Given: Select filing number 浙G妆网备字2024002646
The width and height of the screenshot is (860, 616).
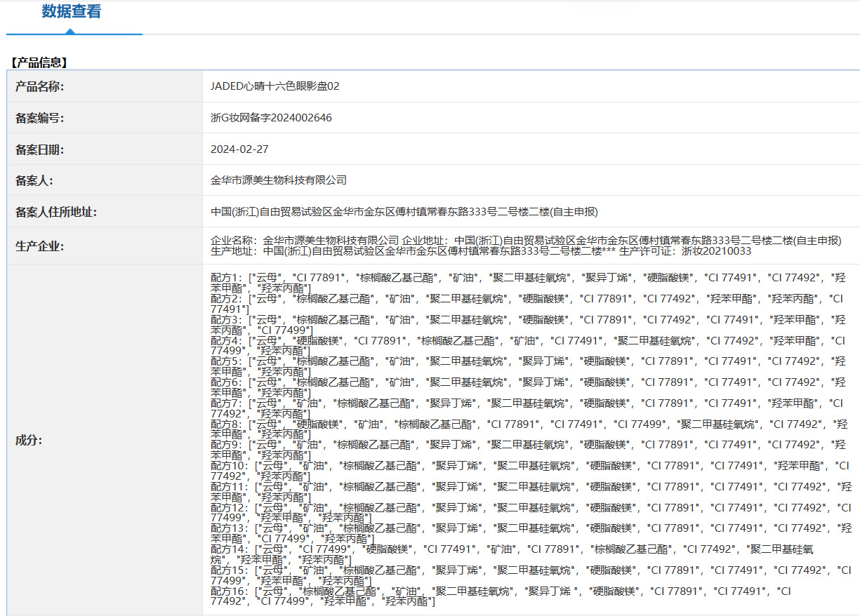Looking at the screenshot, I should [x=271, y=118].
